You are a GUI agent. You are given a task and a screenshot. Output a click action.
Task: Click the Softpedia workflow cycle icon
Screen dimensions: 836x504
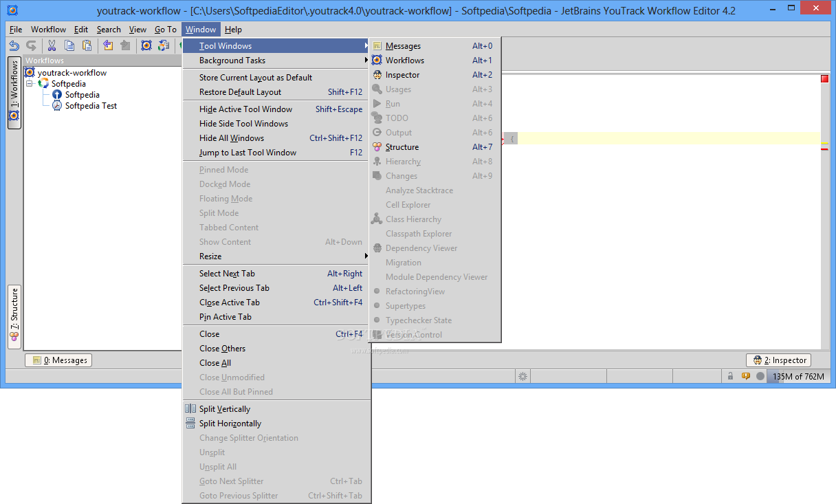(43, 84)
